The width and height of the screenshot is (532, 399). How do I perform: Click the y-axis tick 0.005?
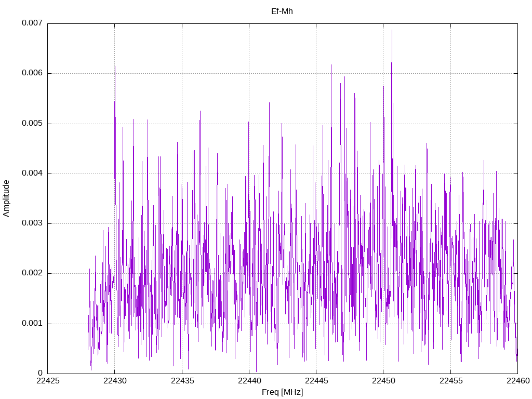click(32, 123)
